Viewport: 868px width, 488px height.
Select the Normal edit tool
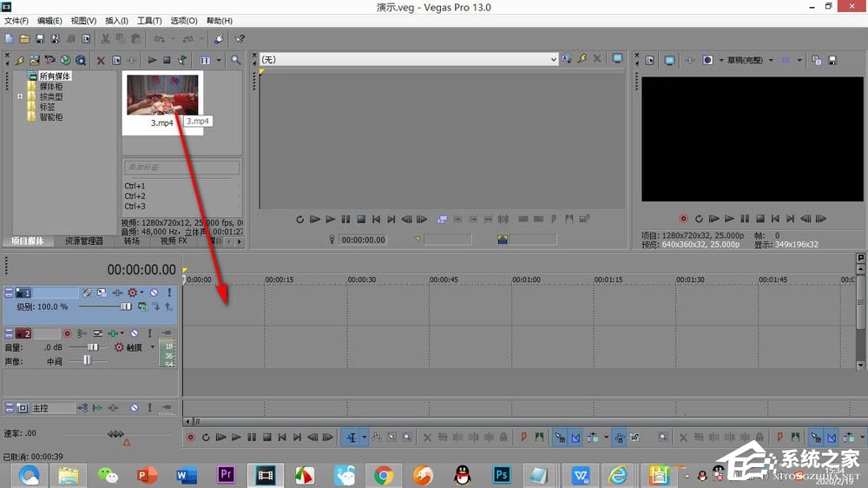point(352,438)
